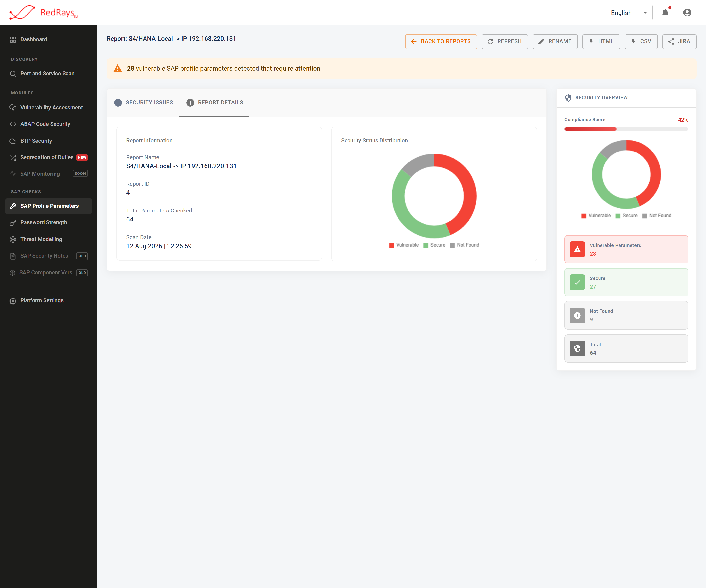Click the Report ID value 4

click(128, 193)
